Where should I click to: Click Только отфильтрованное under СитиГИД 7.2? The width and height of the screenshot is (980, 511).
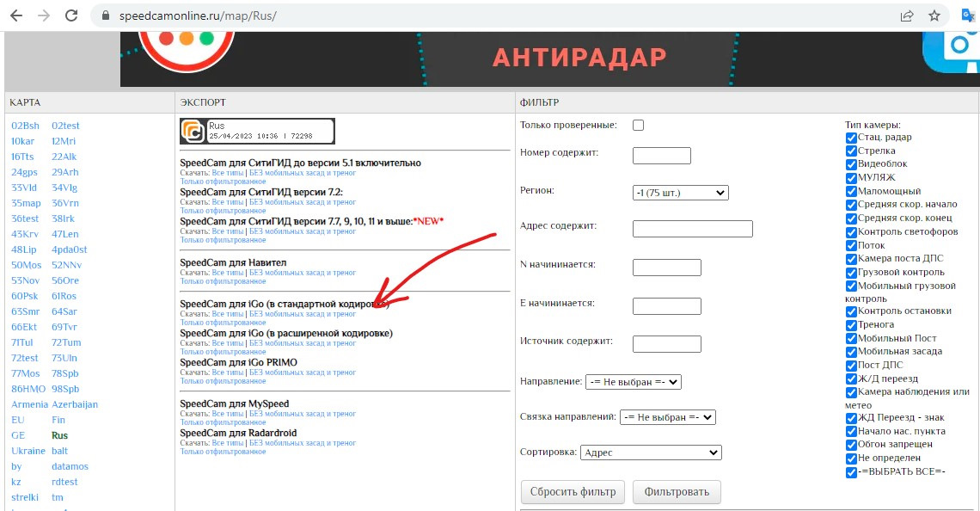[x=224, y=211]
